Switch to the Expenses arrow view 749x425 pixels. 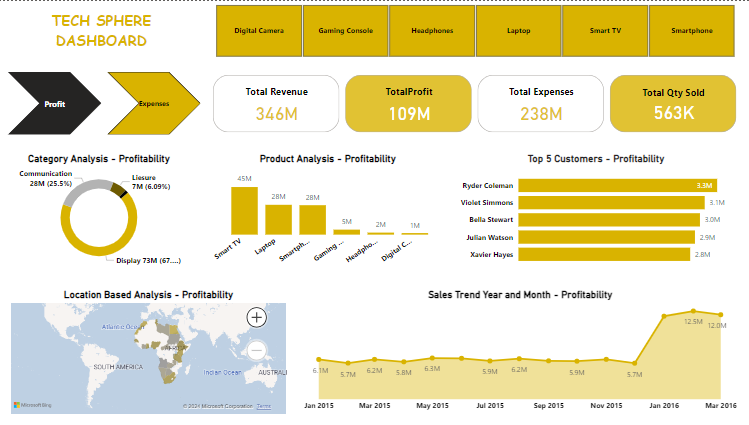154,104
